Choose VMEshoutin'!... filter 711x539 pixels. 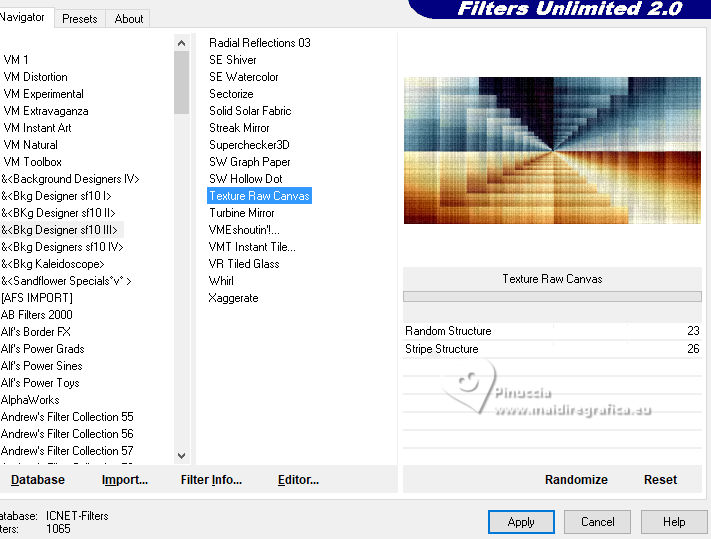[x=244, y=230]
